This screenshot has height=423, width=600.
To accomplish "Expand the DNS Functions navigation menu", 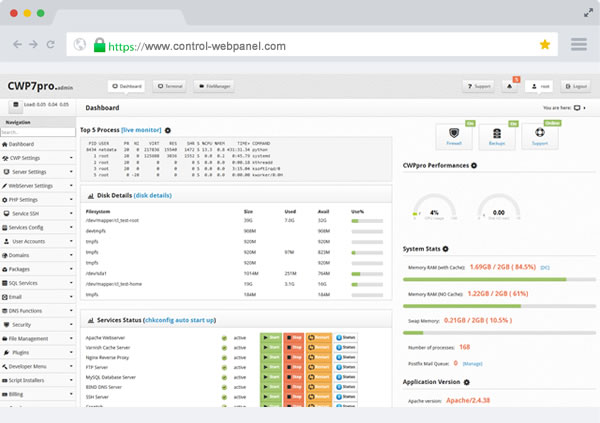I will click(x=38, y=311).
